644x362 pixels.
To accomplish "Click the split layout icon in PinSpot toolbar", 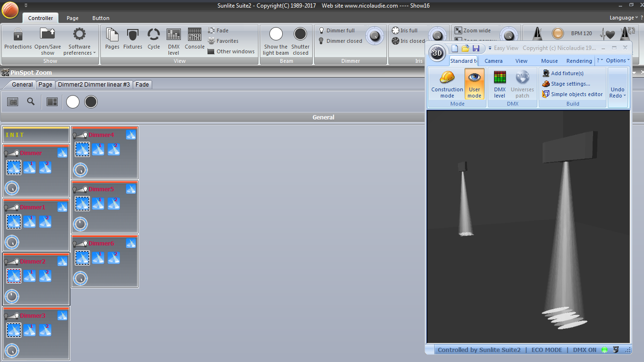I will pyautogui.click(x=52, y=101).
